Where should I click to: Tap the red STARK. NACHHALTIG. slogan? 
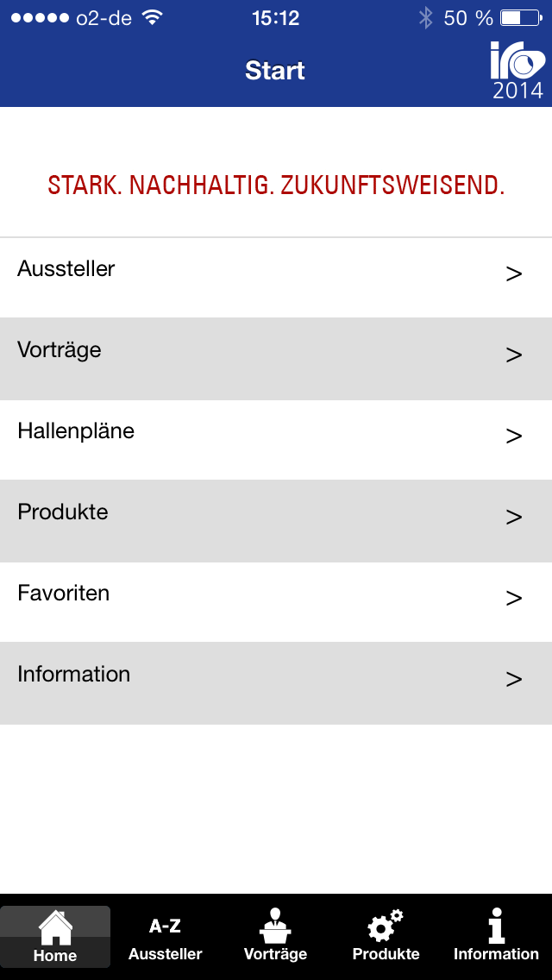click(276, 184)
